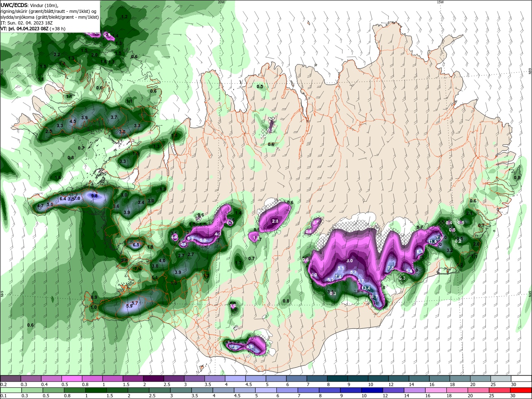Click the 'UWC/ECDS: Vindur (10m),' title line
This screenshot has width=532, height=399.
pos(30,5)
